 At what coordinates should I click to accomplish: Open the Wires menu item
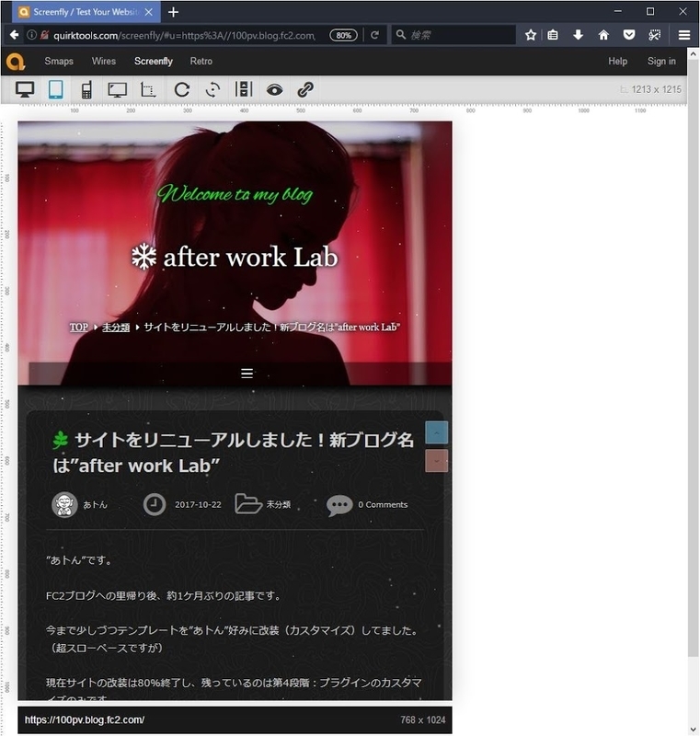click(104, 61)
